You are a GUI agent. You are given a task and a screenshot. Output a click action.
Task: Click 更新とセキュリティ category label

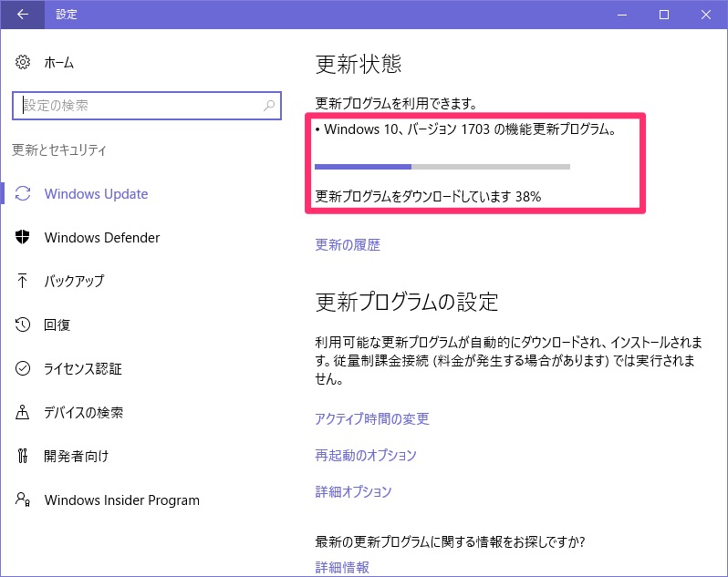click(59, 149)
